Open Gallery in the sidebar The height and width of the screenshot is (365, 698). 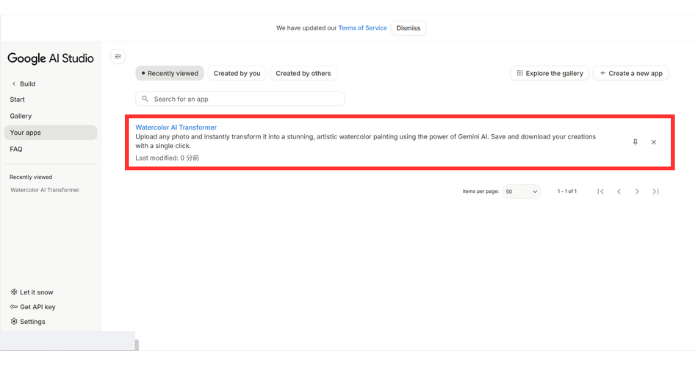[20, 116]
